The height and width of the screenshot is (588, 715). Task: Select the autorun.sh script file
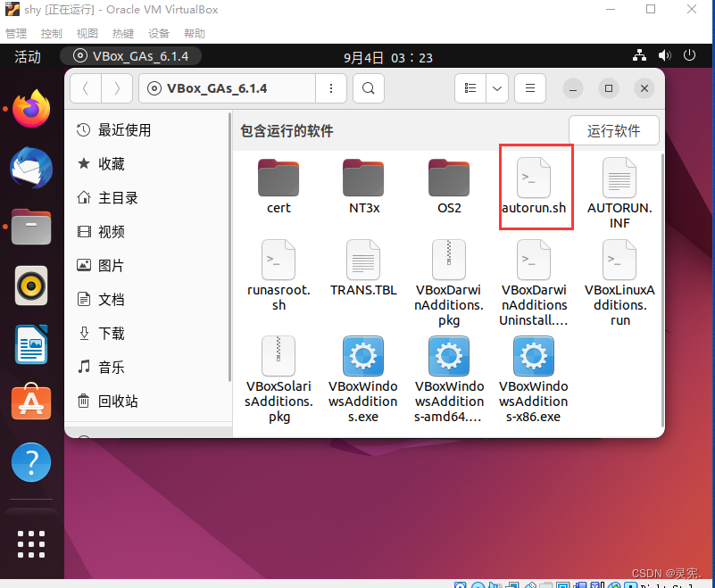pyautogui.click(x=534, y=186)
